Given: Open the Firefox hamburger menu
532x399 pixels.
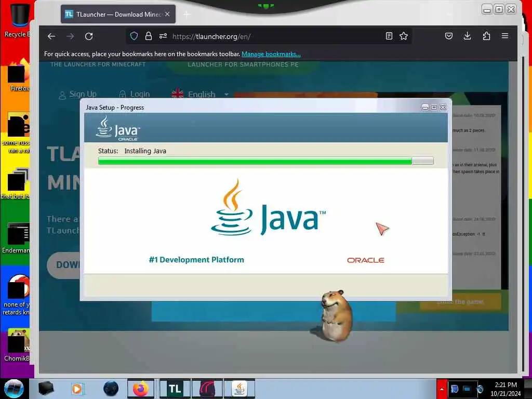Looking at the screenshot, I should pos(505,36).
